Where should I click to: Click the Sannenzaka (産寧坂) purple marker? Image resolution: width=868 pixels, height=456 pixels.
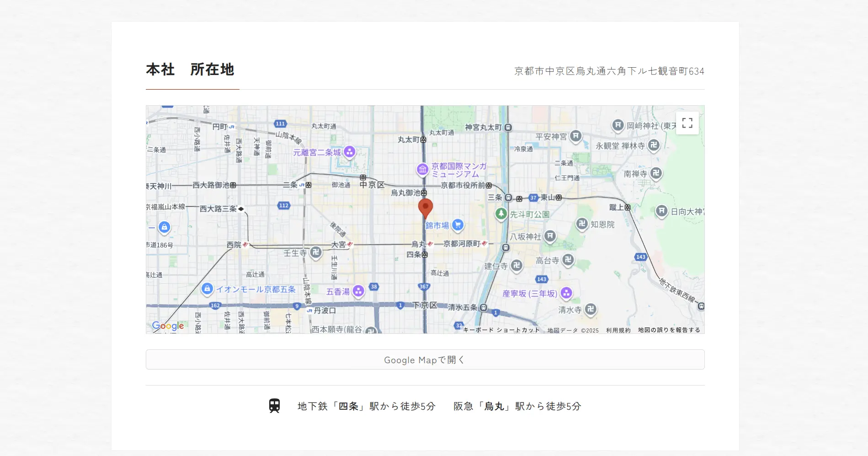tap(566, 293)
